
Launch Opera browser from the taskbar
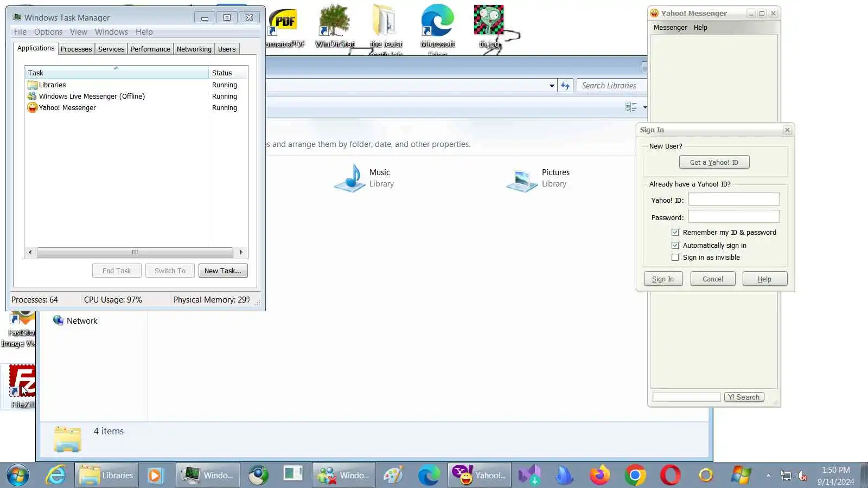pos(671,476)
